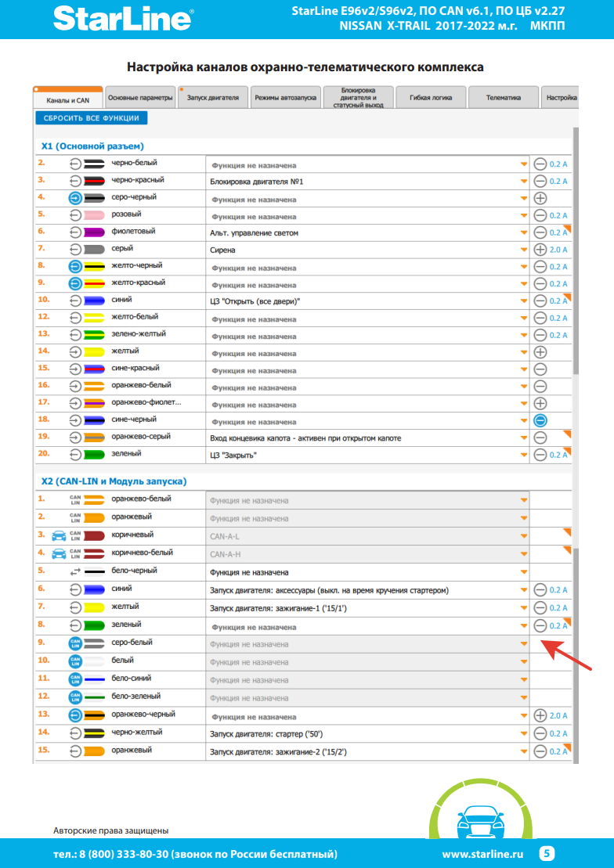Click the direction icon for оранжево-черный wire
The width and height of the screenshot is (614, 868).
point(75,715)
